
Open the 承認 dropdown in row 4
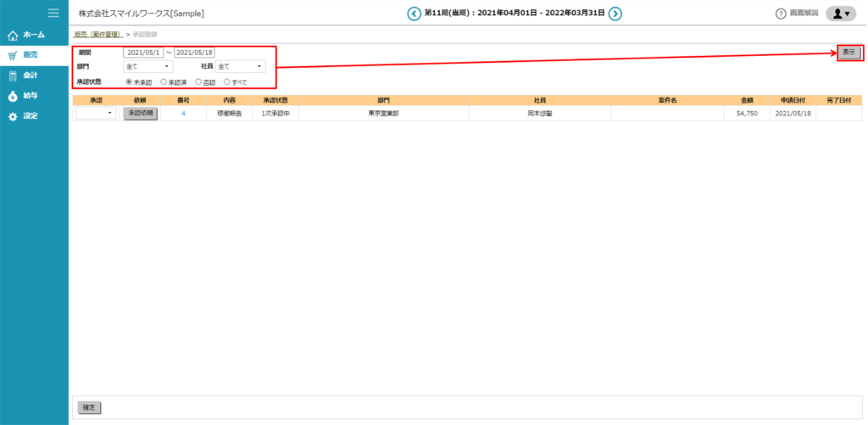(96, 113)
